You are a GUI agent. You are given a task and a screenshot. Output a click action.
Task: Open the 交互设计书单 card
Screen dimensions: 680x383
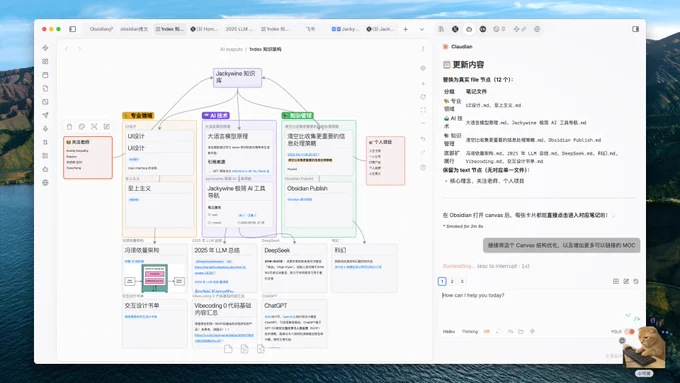154,324
